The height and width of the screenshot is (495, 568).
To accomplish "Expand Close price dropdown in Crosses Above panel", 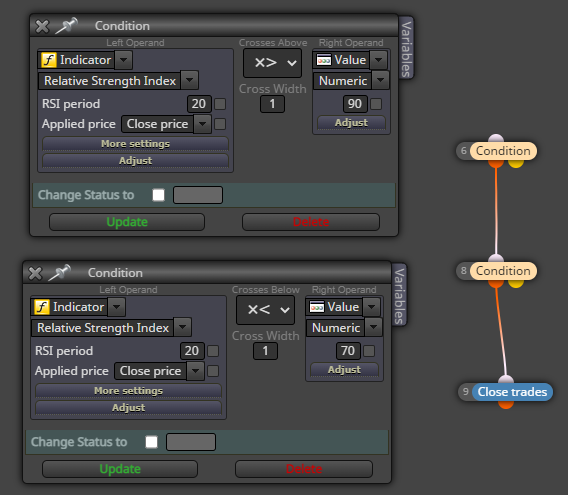I will (x=202, y=124).
